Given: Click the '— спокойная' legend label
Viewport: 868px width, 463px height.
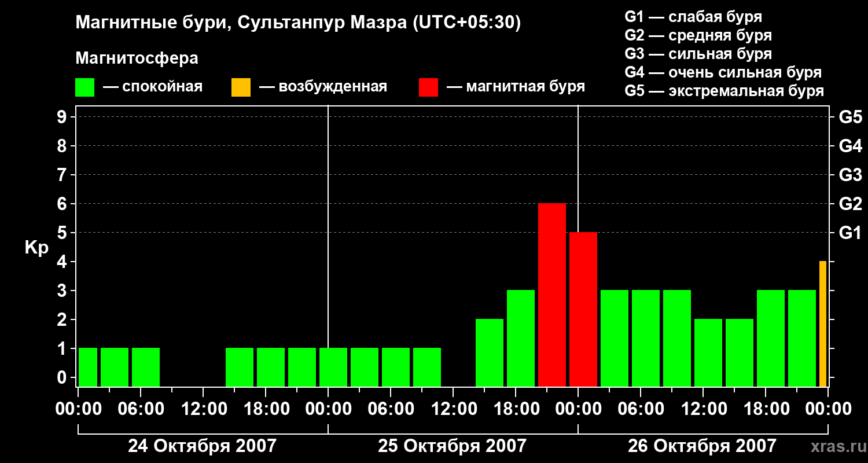Looking at the screenshot, I should click(153, 87).
